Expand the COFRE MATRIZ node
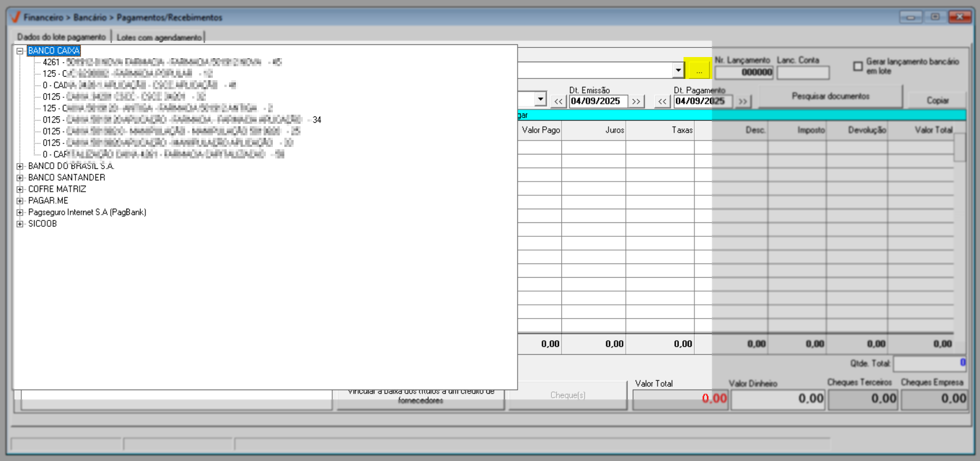 pyautogui.click(x=20, y=189)
